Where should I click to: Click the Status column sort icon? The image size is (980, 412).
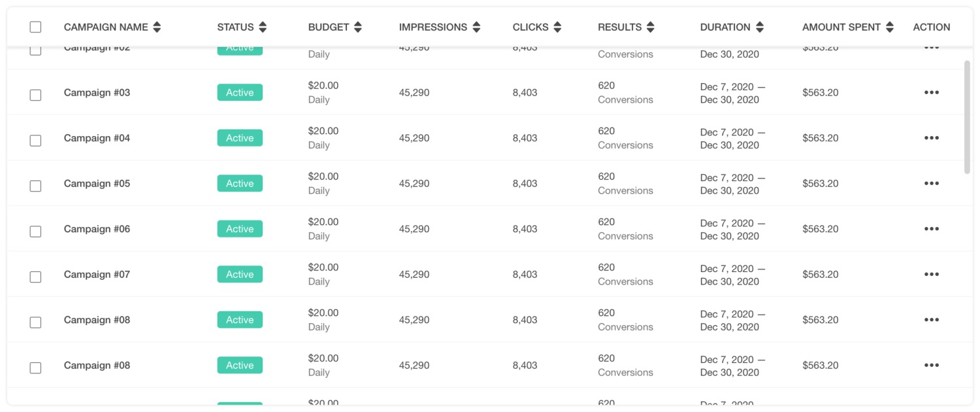[x=263, y=27]
